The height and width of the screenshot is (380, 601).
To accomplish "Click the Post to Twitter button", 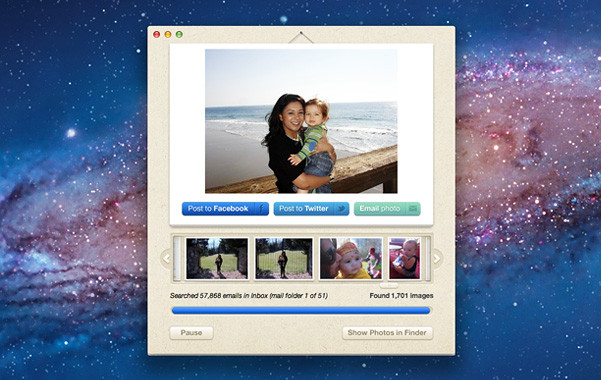I will coord(311,209).
